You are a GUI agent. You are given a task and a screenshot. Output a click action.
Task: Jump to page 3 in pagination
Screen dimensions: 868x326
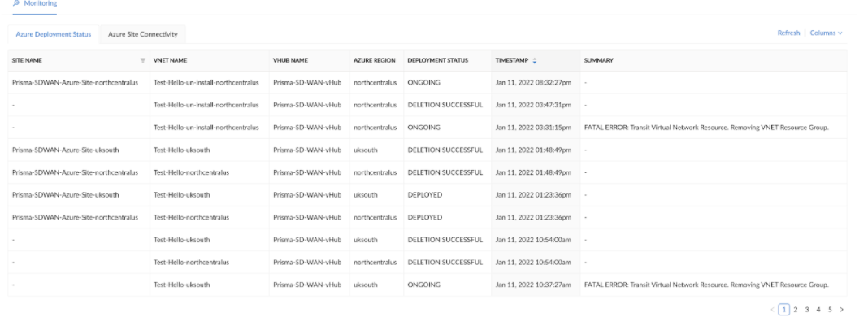tap(806, 310)
